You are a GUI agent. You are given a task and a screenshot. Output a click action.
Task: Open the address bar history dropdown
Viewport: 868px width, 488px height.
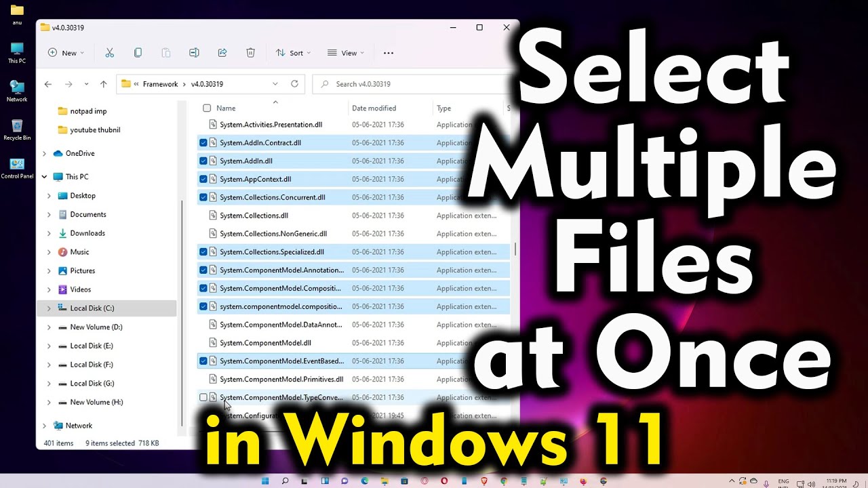pos(275,84)
